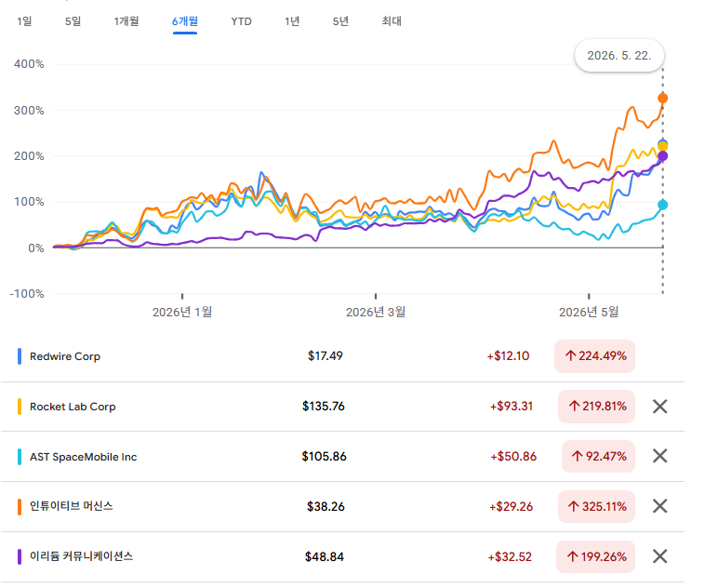Open 인튜이티브 머신스 stock row

(342, 506)
